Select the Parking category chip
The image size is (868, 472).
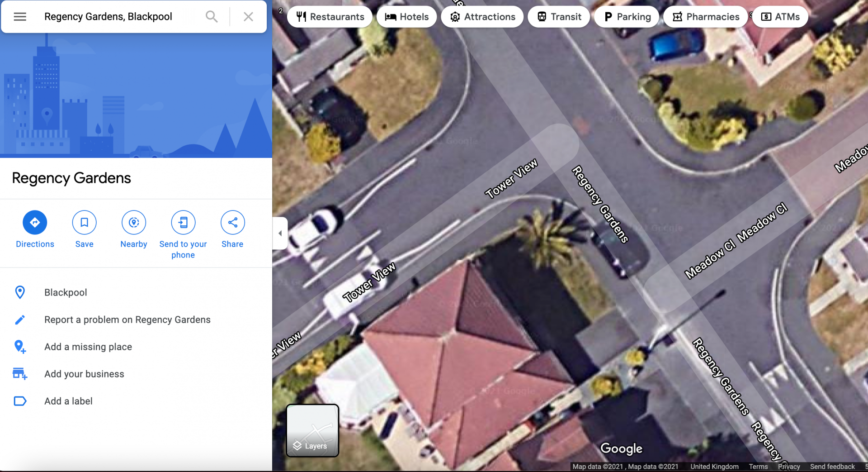[627, 17]
